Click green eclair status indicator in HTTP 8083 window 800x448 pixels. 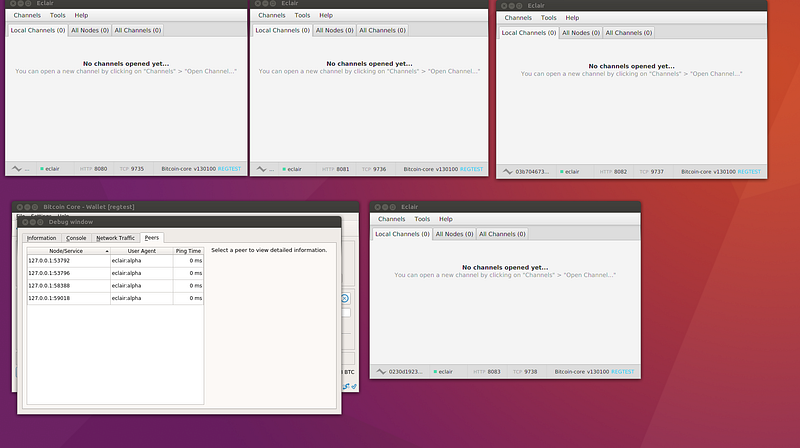435,371
